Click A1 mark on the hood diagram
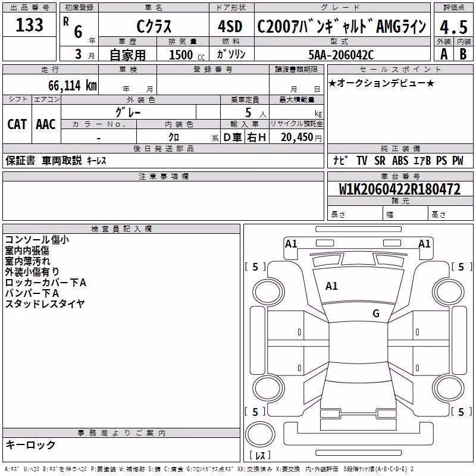 [331, 286]
